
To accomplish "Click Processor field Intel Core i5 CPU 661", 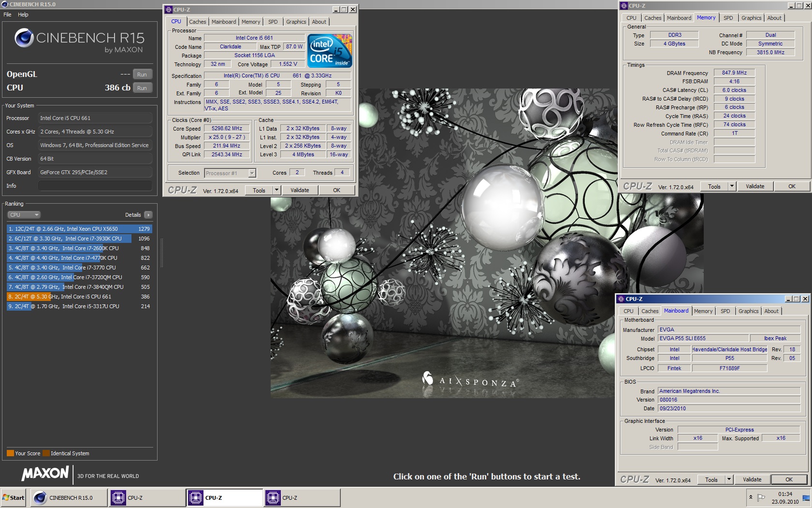I will click(95, 118).
